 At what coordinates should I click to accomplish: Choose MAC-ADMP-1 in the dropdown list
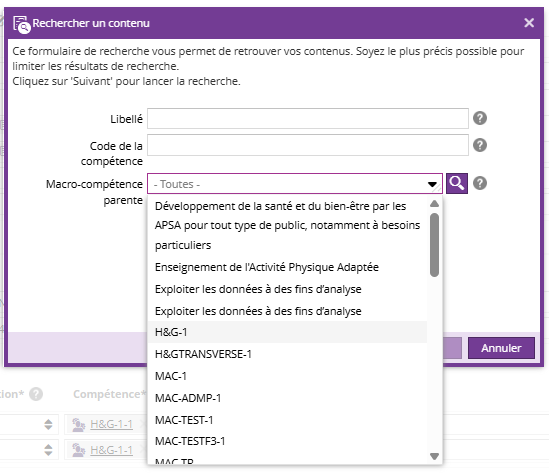point(287,398)
